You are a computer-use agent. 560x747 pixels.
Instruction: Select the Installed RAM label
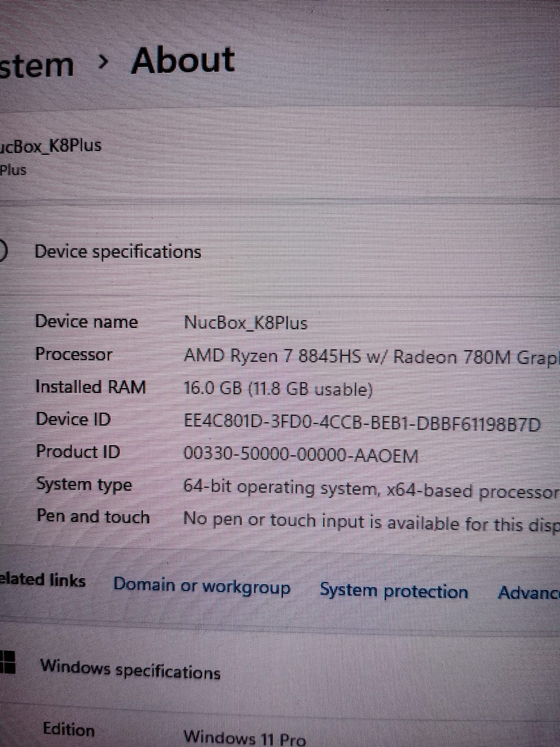pyautogui.click(x=90, y=387)
